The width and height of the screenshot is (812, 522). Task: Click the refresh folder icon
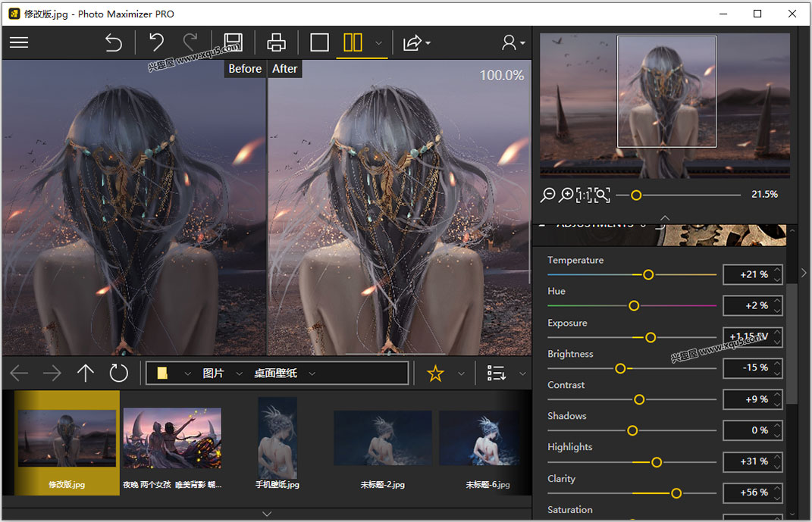tap(119, 373)
